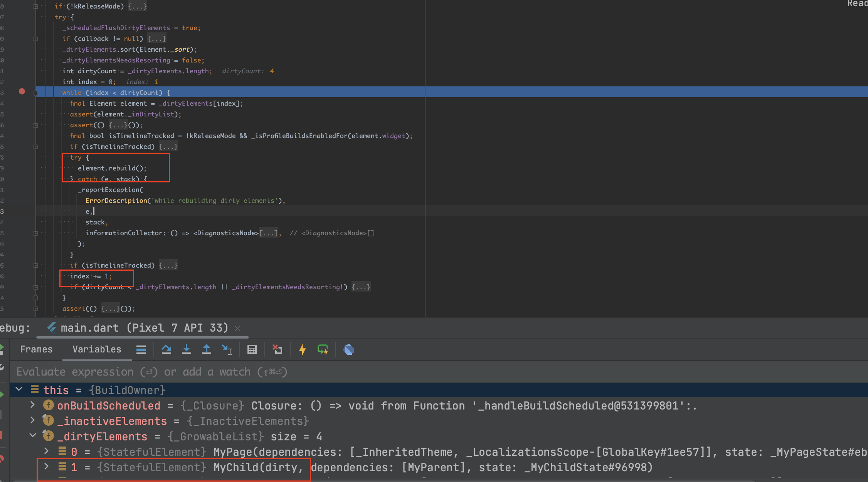Click the Step Out debugger icon

coord(207,349)
